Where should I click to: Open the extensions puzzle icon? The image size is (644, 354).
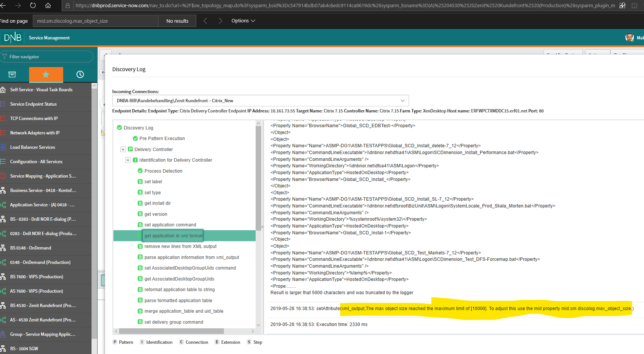pyautogui.click(x=622, y=6)
